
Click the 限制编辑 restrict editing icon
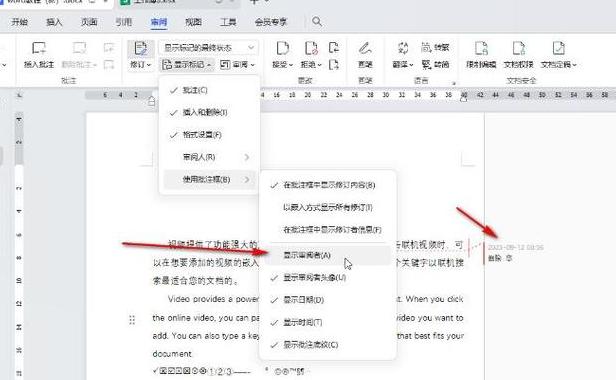481,48
